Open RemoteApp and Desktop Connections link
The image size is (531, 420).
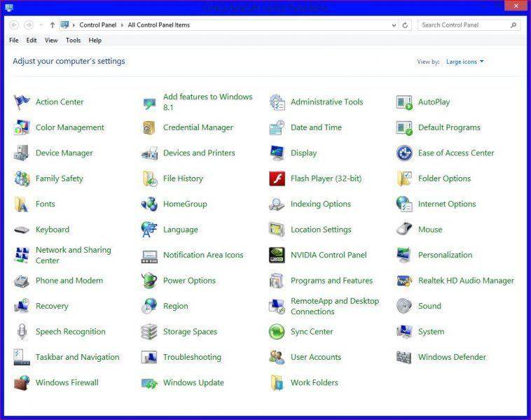pyautogui.click(x=335, y=306)
